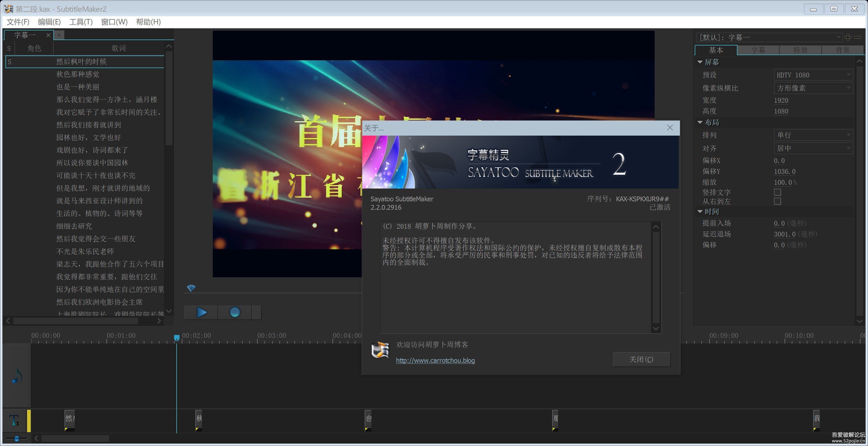Click the 关闭(C) button

(x=641, y=360)
